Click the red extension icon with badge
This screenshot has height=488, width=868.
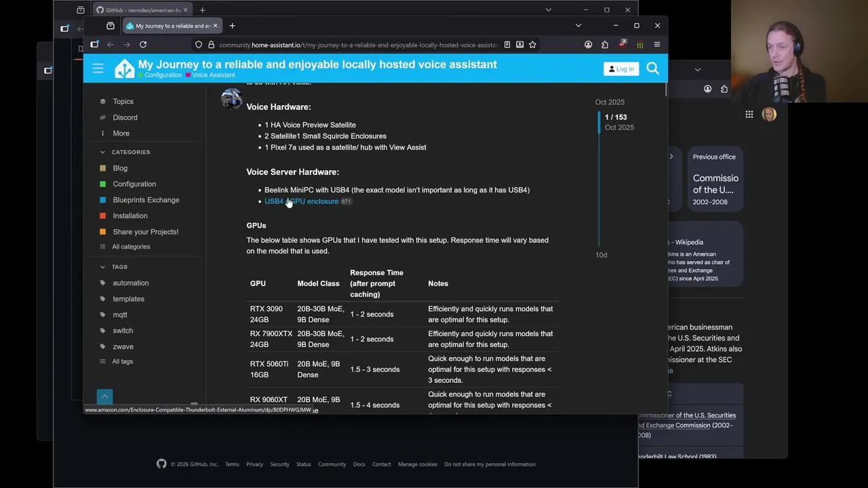(x=622, y=45)
